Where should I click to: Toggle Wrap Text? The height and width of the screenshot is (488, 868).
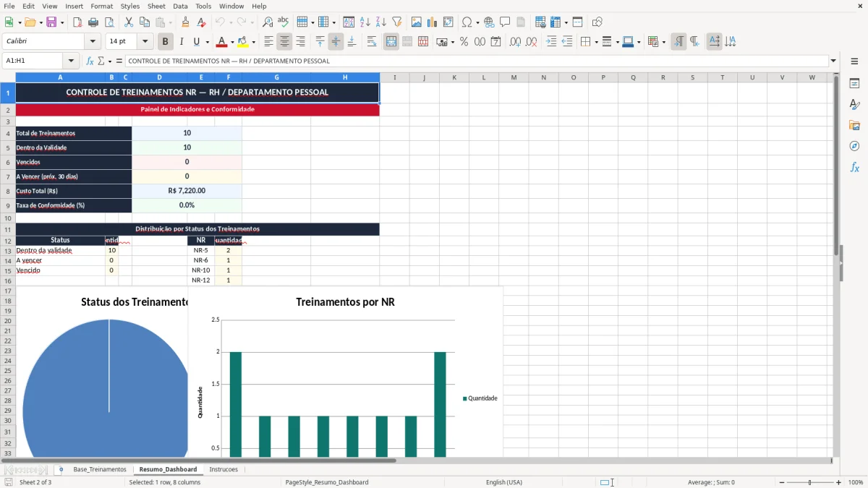point(372,42)
